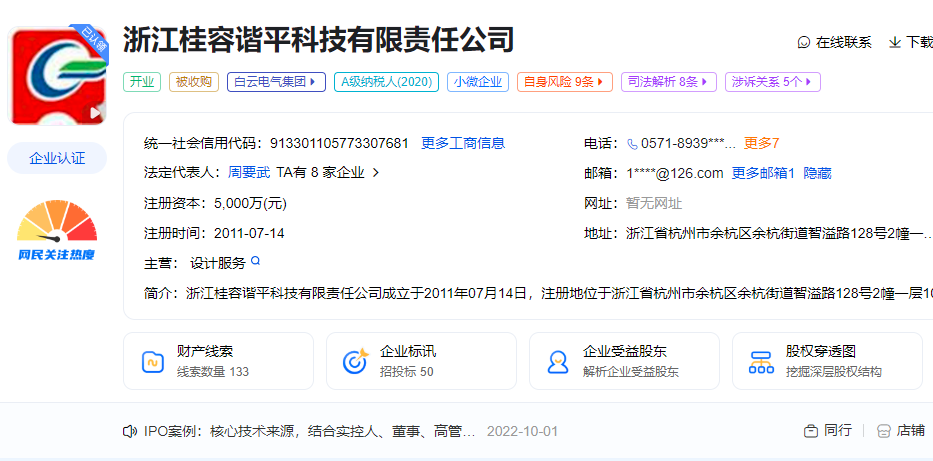Click the email 1****@126.com

(x=675, y=173)
